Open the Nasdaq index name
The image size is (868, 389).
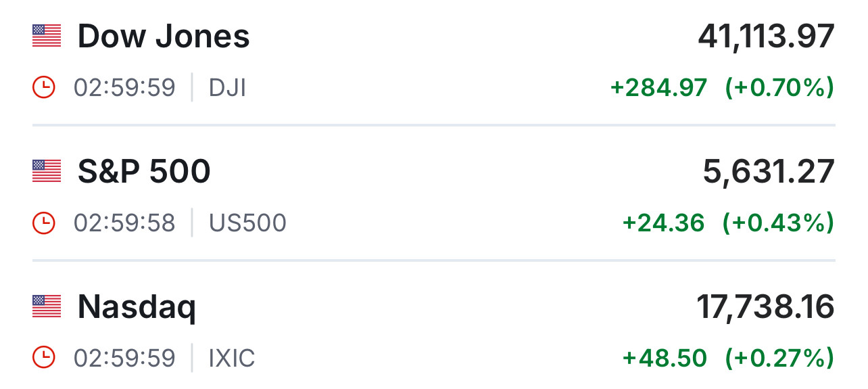pyautogui.click(x=137, y=307)
